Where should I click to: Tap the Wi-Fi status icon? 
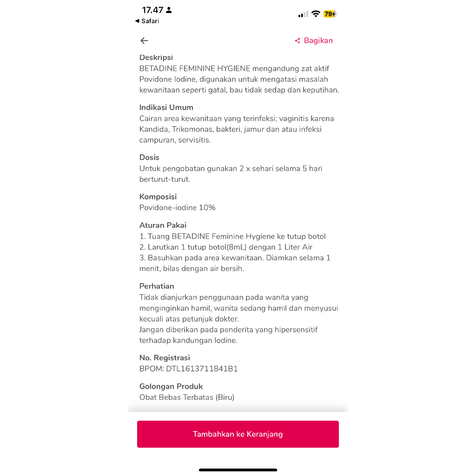pos(316,13)
